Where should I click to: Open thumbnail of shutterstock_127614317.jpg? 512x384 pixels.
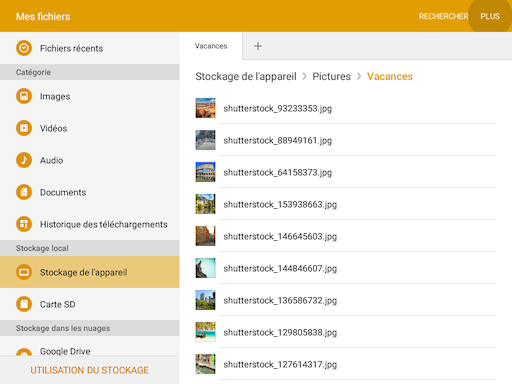point(205,364)
